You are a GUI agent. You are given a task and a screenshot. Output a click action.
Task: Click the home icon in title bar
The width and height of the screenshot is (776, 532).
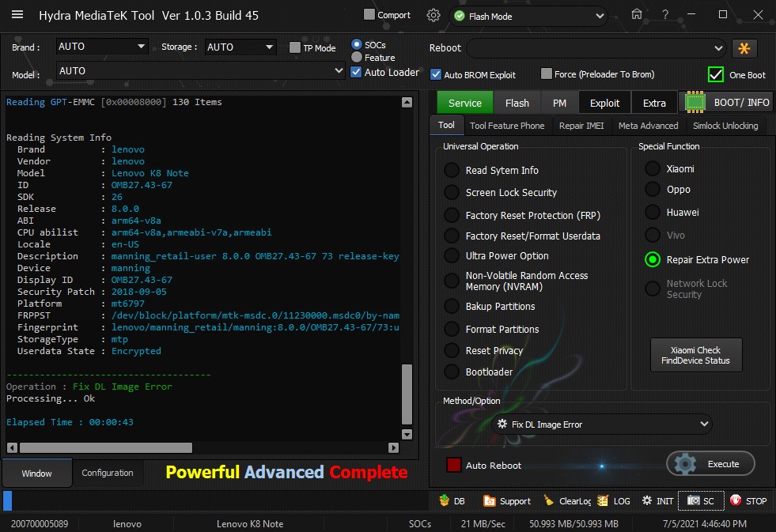(x=637, y=14)
